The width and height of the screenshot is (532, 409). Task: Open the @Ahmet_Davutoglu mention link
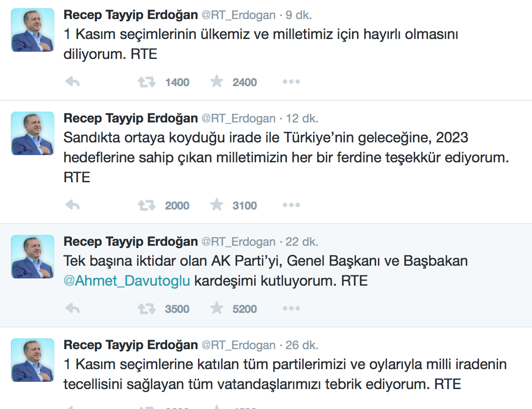pos(127,281)
